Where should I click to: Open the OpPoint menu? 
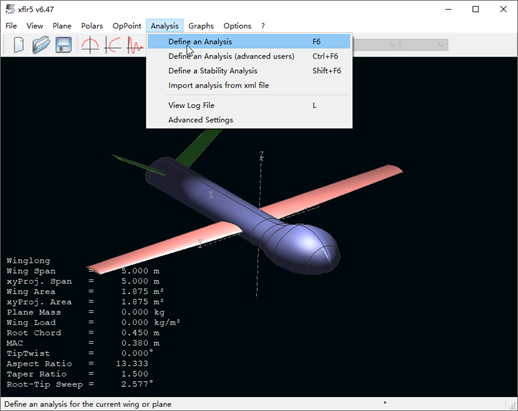(127, 26)
